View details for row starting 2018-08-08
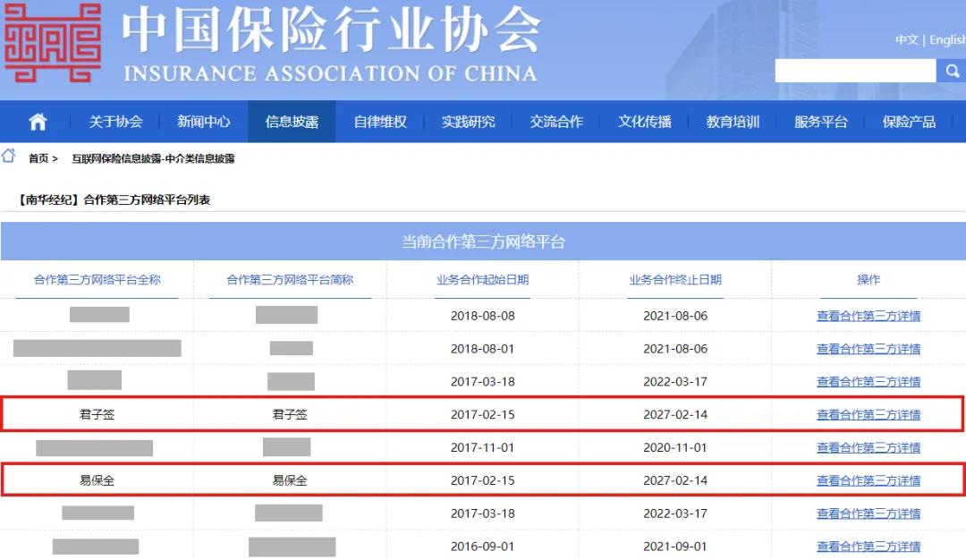 click(868, 316)
